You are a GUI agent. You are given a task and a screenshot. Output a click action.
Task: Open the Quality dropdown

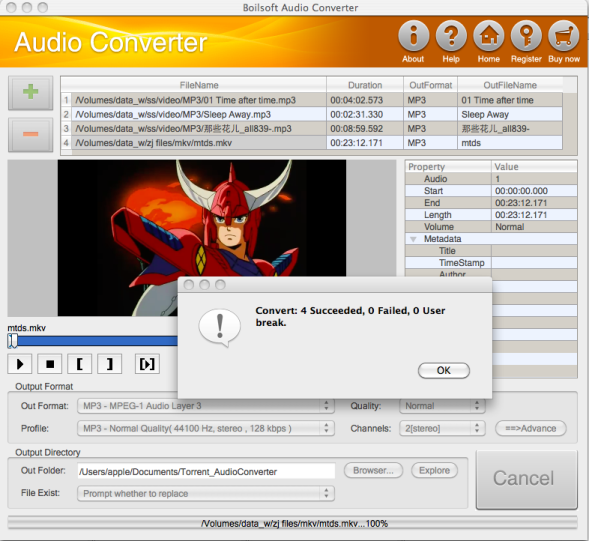pos(442,406)
